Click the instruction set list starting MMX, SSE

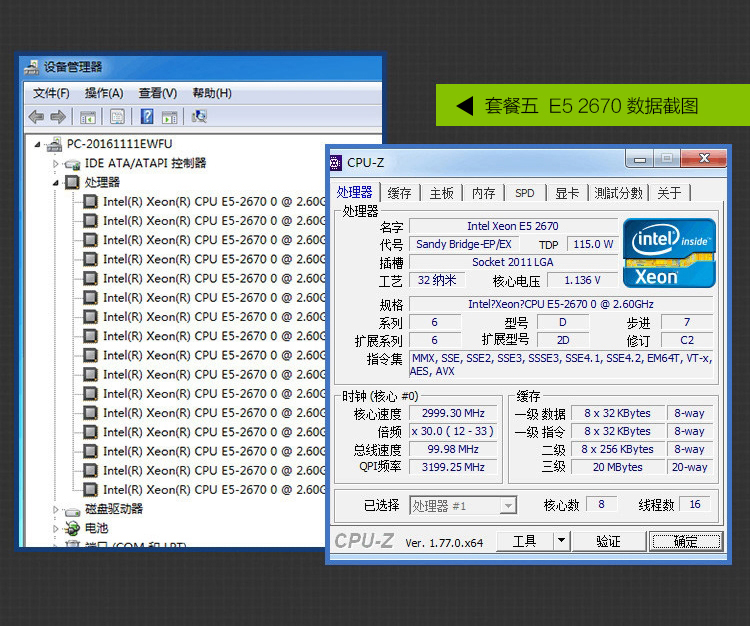(x=561, y=365)
